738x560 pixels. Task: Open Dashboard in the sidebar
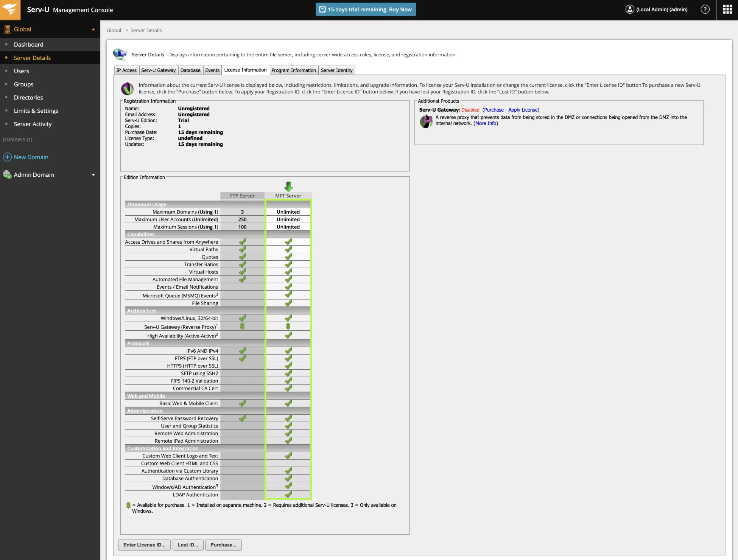(x=50, y=44)
